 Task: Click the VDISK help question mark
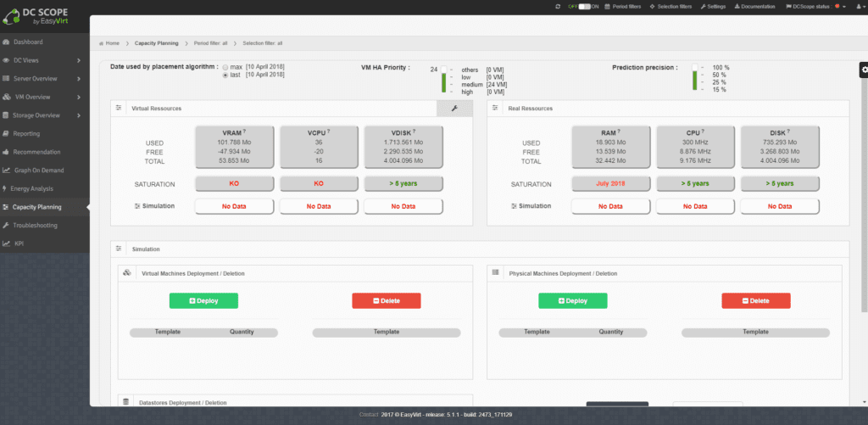click(414, 131)
